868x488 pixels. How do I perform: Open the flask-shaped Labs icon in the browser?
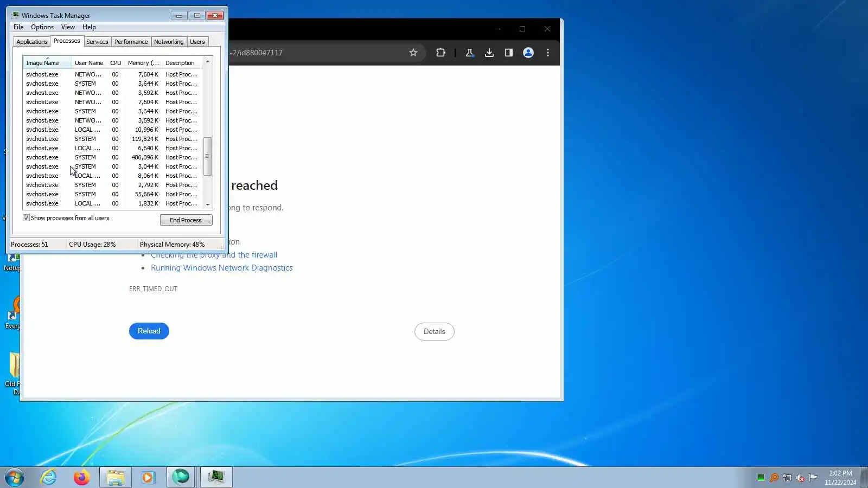[x=469, y=53]
